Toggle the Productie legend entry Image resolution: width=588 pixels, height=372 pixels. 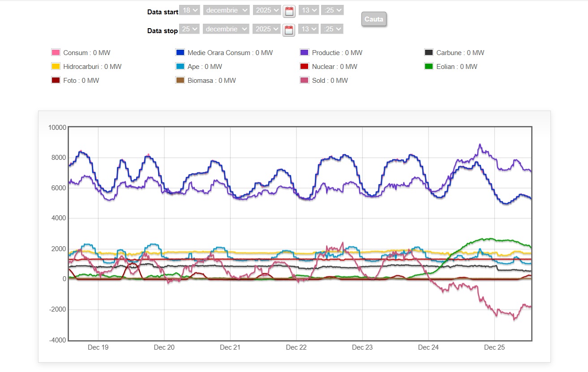(x=337, y=53)
